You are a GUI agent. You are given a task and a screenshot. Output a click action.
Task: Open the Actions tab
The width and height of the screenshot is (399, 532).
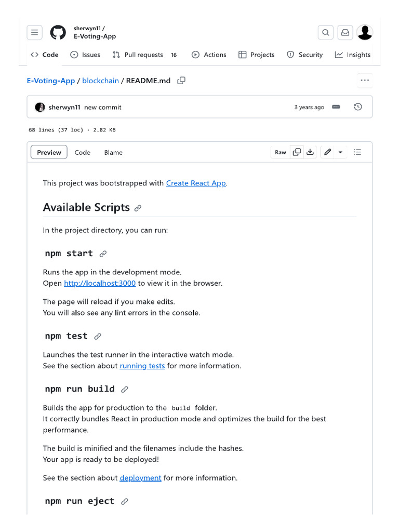click(x=209, y=55)
